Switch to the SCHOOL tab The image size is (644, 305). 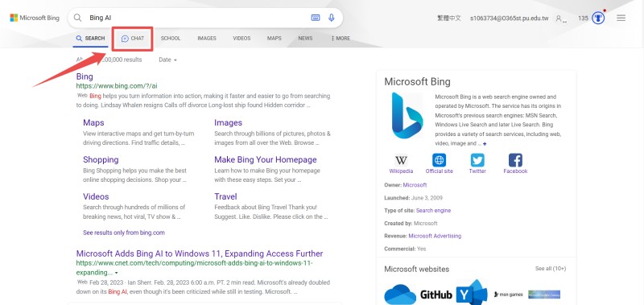171,38
